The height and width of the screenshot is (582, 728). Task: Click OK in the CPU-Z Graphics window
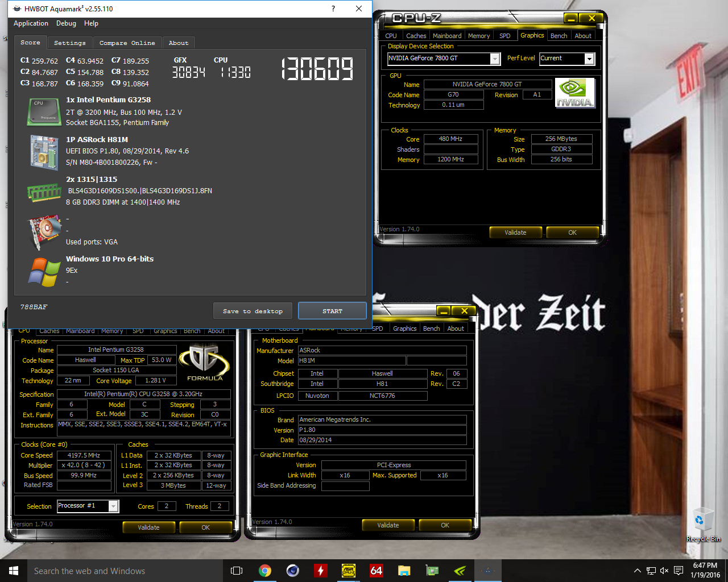(x=572, y=232)
